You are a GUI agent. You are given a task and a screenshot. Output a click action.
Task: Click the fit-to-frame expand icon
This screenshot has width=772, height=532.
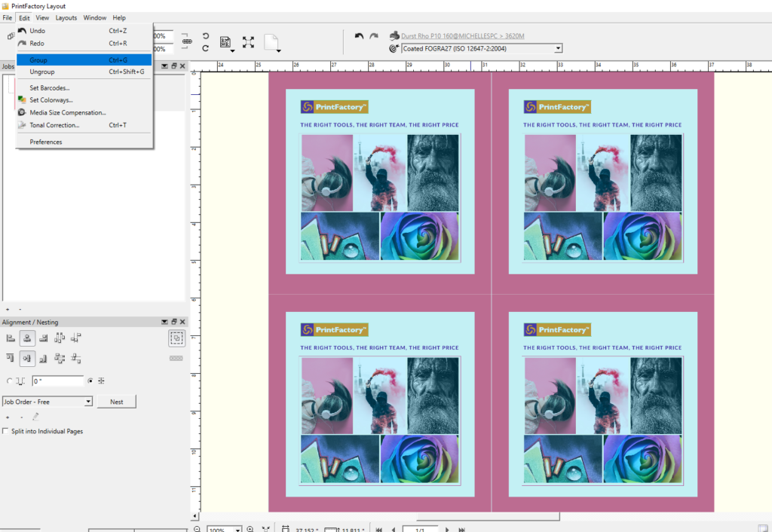click(248, 42)
